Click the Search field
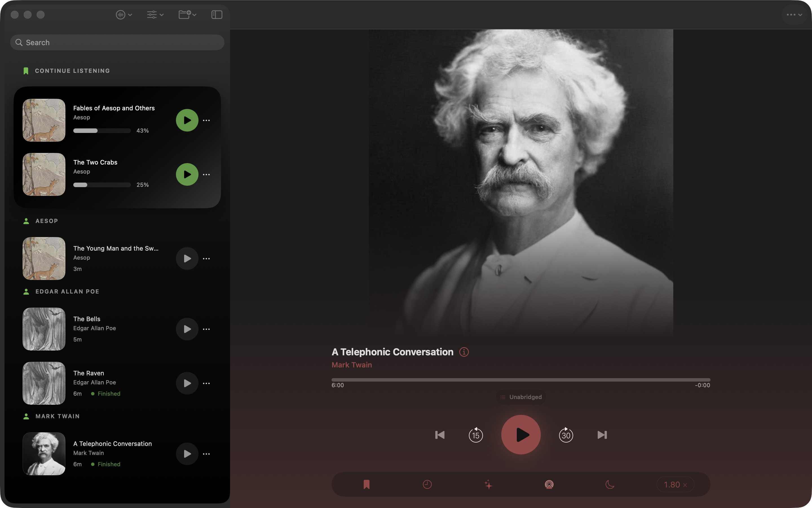This screenshot has width=812, height=508. (x=117, y=43)
